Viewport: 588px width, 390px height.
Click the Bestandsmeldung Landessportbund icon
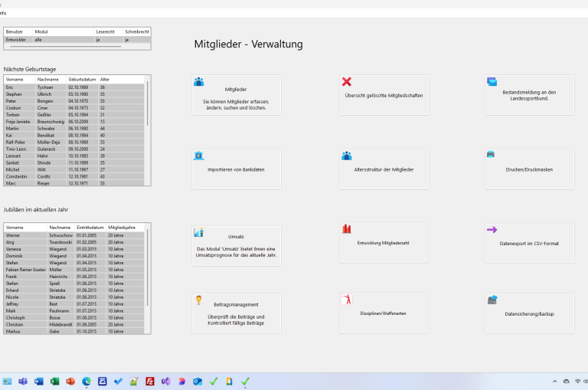pos(492,82)
